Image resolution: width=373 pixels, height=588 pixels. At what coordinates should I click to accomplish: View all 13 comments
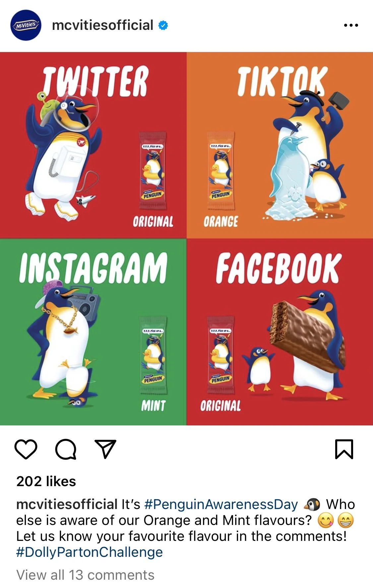pos(86,575)
